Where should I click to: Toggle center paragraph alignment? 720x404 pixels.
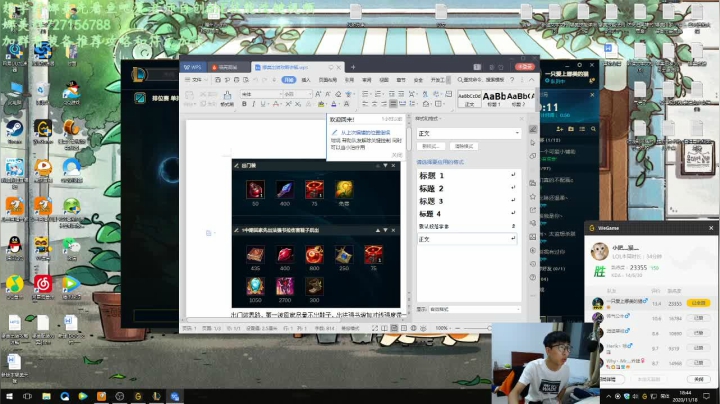click(x=375, y=104)
